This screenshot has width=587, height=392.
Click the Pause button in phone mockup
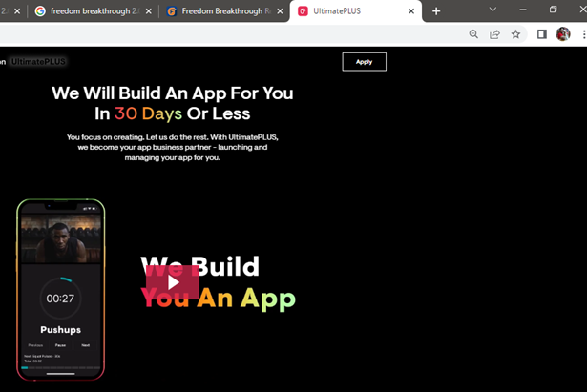pyautogui.click(x=60, y=345)
